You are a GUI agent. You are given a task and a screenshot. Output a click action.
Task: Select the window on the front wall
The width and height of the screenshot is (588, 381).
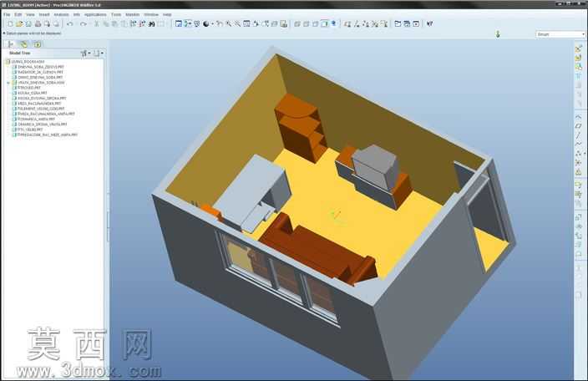pyautogui.click(x=279, y=277)
